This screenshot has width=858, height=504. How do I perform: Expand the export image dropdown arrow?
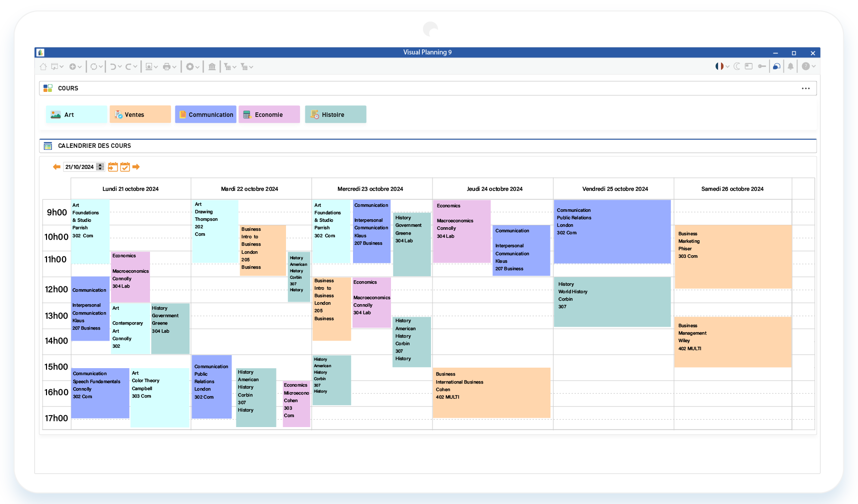click(155, 66)
